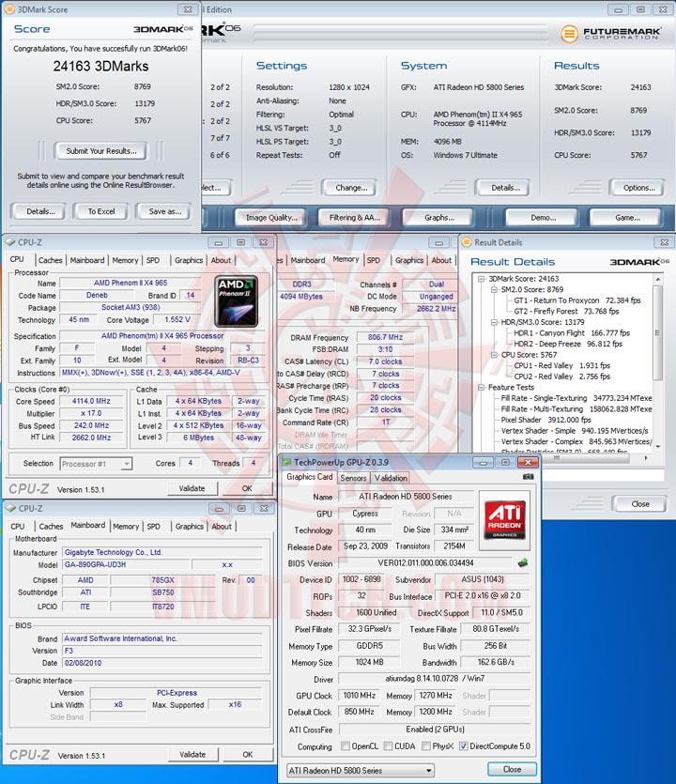The width and height of the screenshot is (676, 784).
Task: Open the SPD tab in top CPU-Z
Action: tap(153, 260)
